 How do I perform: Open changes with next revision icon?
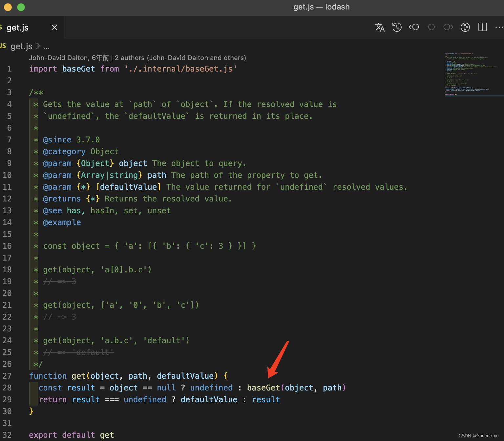pyautogui.click(x=448, y=27)
